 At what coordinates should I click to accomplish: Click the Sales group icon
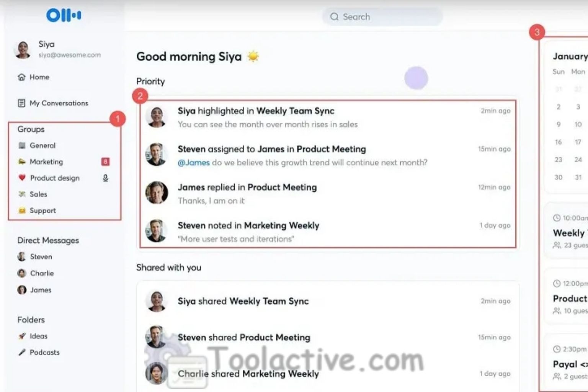tap(22, 194)
